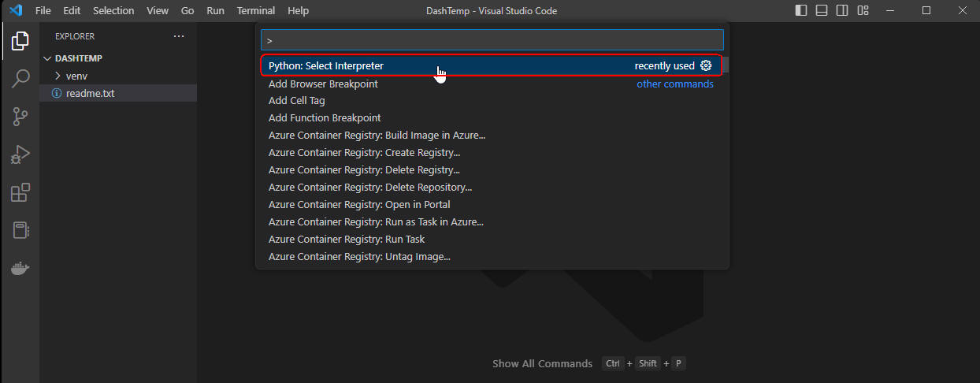Open the File menu
The width and height of the screenshot is (980, 383).
pos(44,11)
